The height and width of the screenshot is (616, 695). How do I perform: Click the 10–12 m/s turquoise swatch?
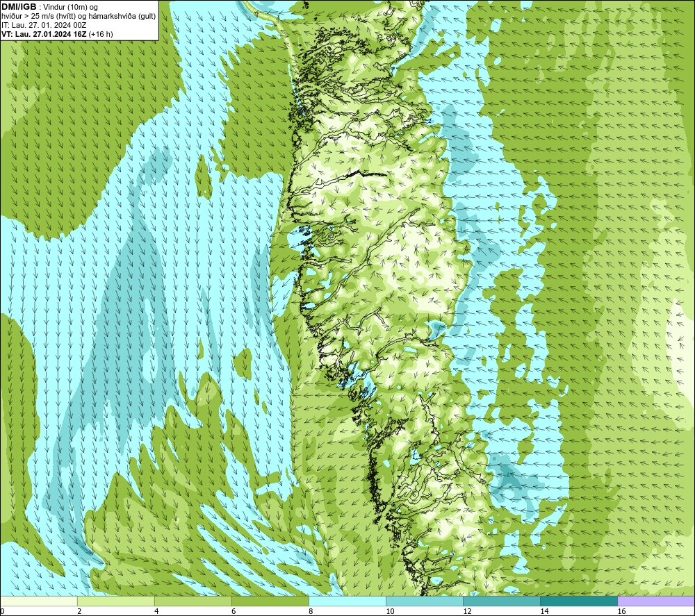pyautogui.click(x=424, y=601)
